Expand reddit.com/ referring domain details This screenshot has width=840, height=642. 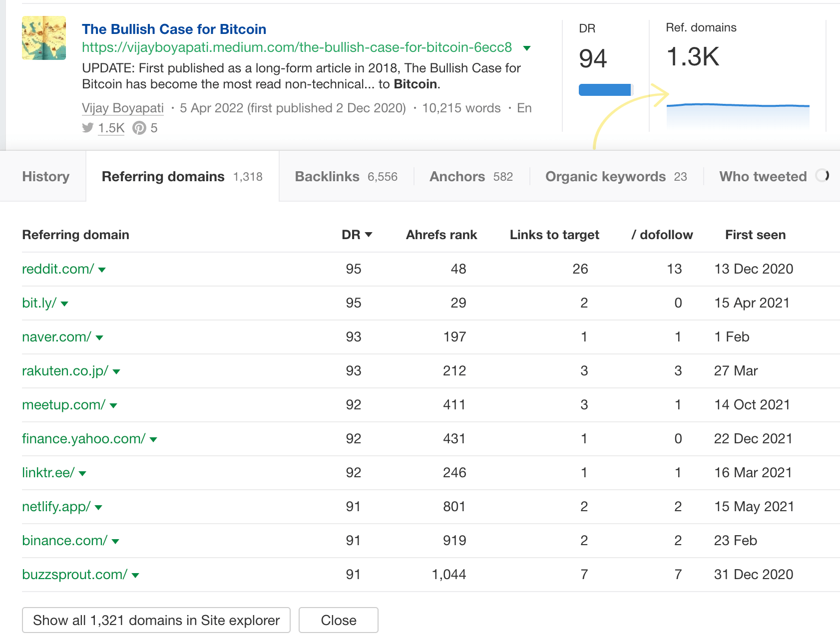click(x=102, y=270)
